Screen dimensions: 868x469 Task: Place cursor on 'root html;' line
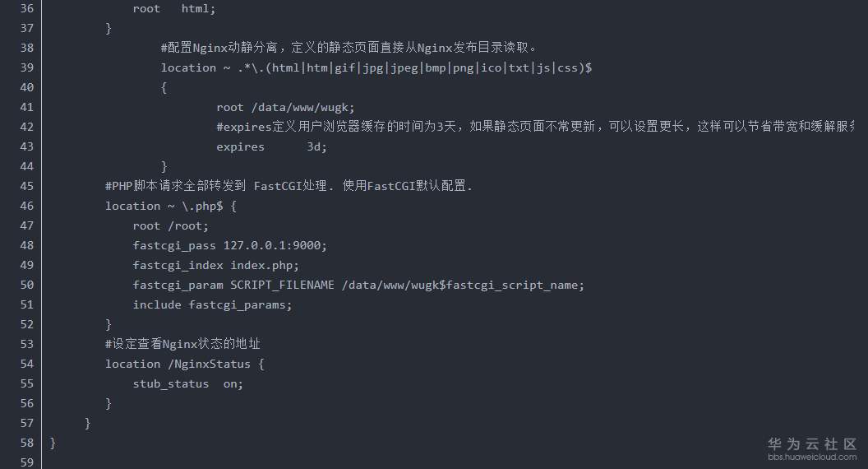pos(173,8)
